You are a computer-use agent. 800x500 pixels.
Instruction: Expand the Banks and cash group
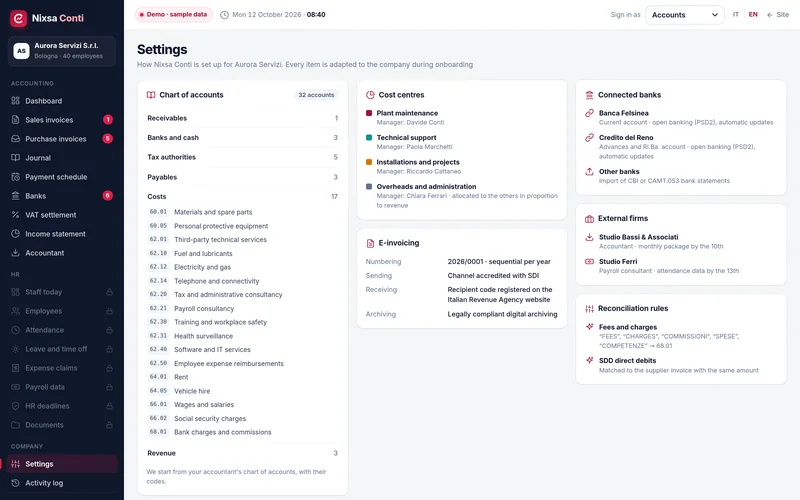click(242, 137)
